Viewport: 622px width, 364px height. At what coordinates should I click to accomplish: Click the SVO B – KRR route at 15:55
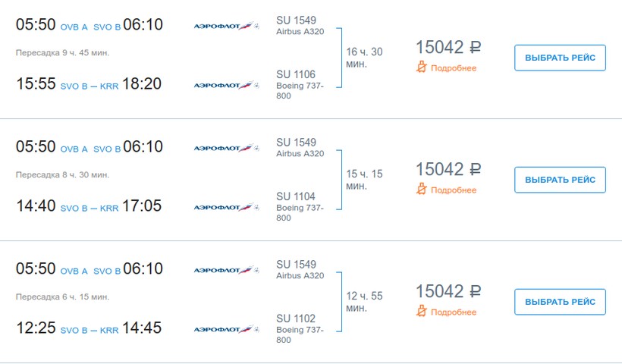coord(90,85)
